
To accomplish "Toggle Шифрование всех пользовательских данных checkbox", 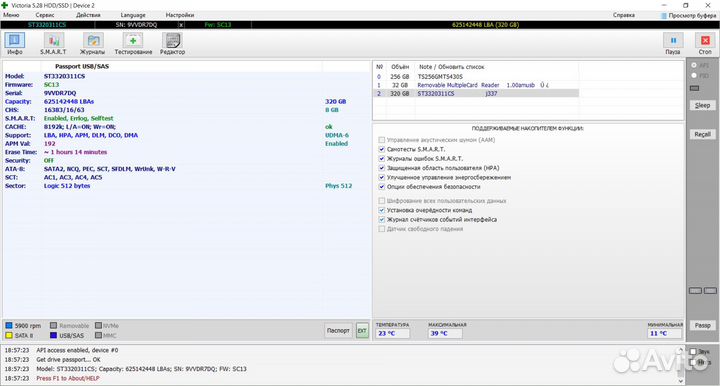I will [x=382, y=201].
